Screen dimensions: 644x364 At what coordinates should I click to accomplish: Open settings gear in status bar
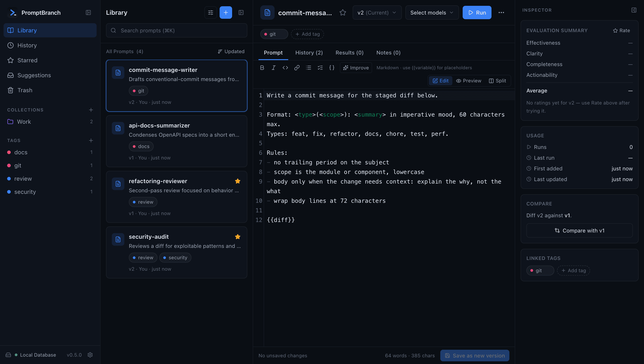coord(90,355)
